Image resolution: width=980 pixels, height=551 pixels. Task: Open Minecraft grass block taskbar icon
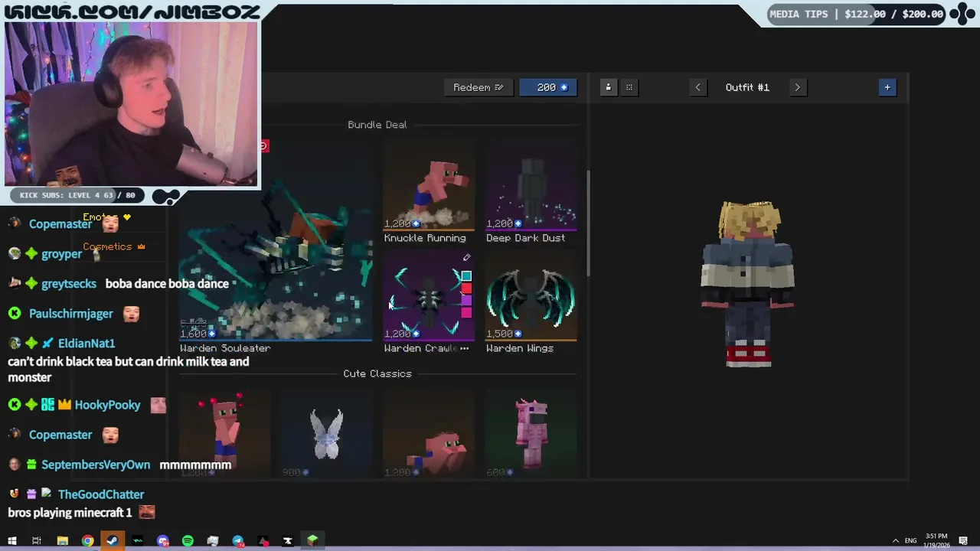[x=312, y=541]
